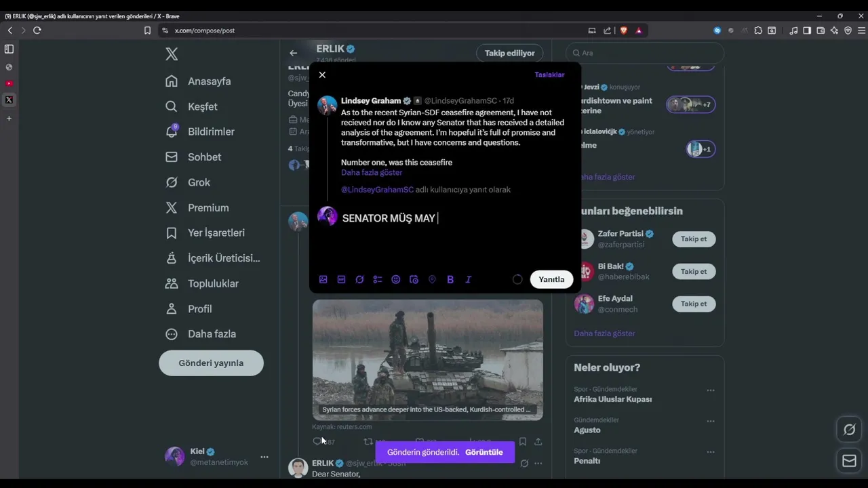Expand Daha fazla sidebar menu
This screenshot has height=488, width=868.
(201, 334)
